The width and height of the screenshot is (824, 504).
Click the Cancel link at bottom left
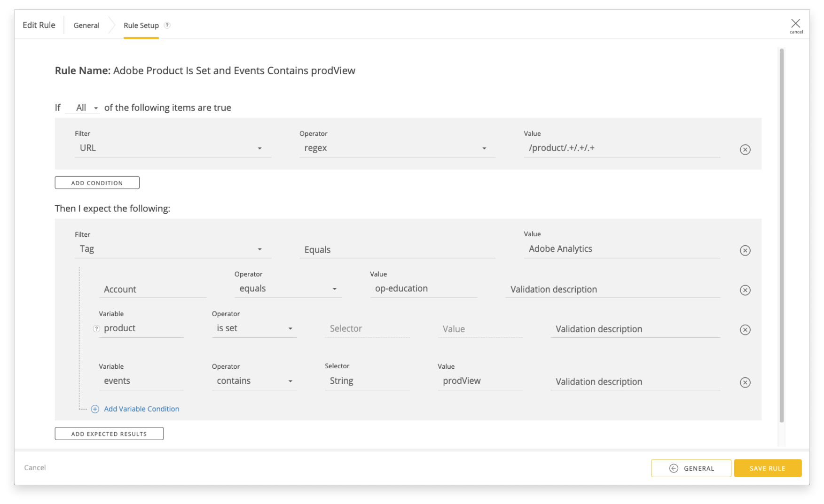click(x=35, y=468)
